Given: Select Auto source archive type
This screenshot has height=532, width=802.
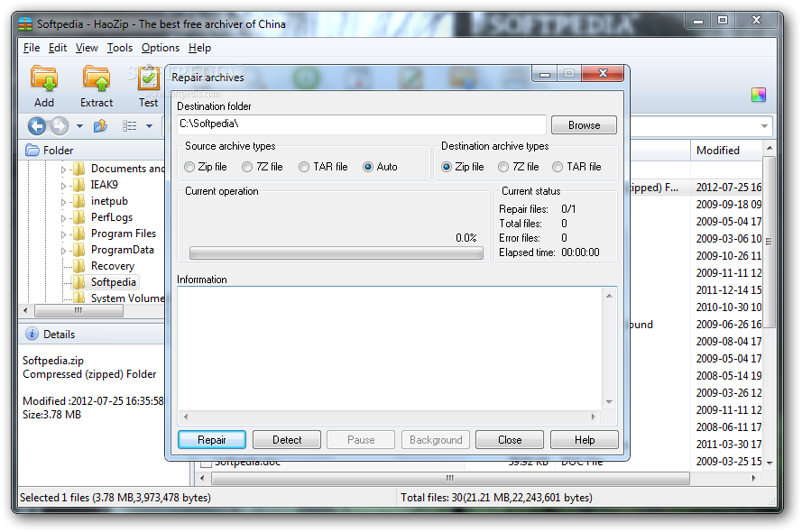Looking at the screenshot, I should pos(368,167).
